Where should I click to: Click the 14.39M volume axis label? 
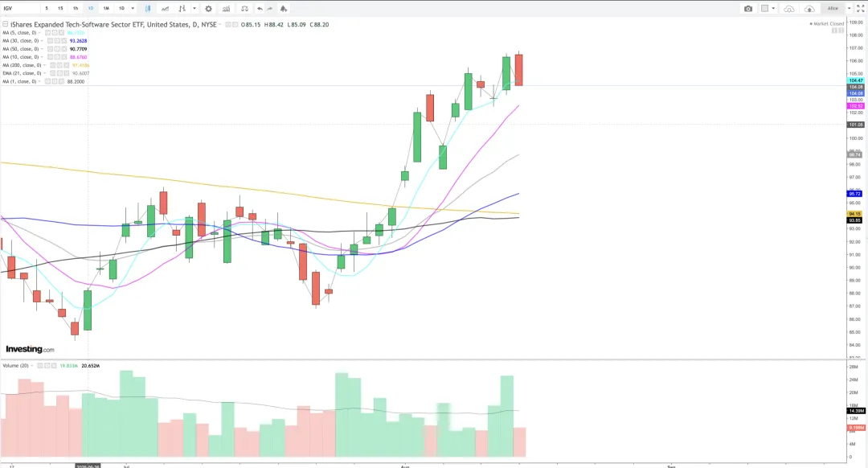pyautogui.click(x=857, y=411)
